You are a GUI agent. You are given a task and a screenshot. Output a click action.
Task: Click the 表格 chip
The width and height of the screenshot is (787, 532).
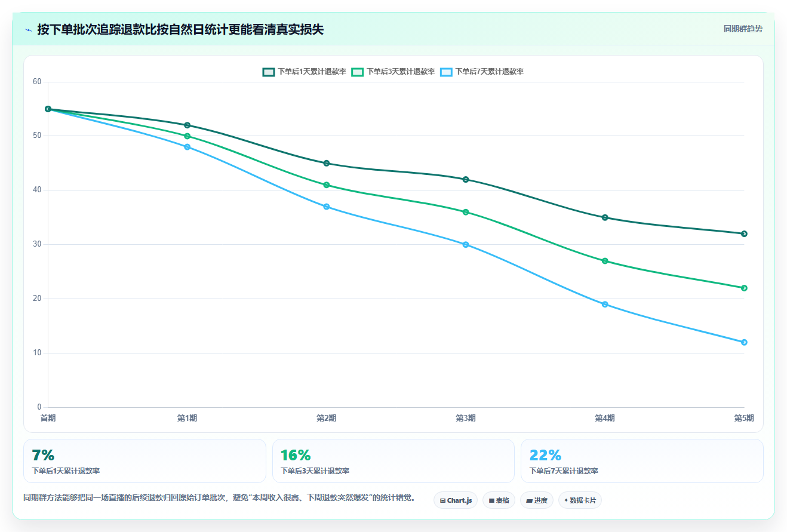pyautogui.click(x=499, y=500)
